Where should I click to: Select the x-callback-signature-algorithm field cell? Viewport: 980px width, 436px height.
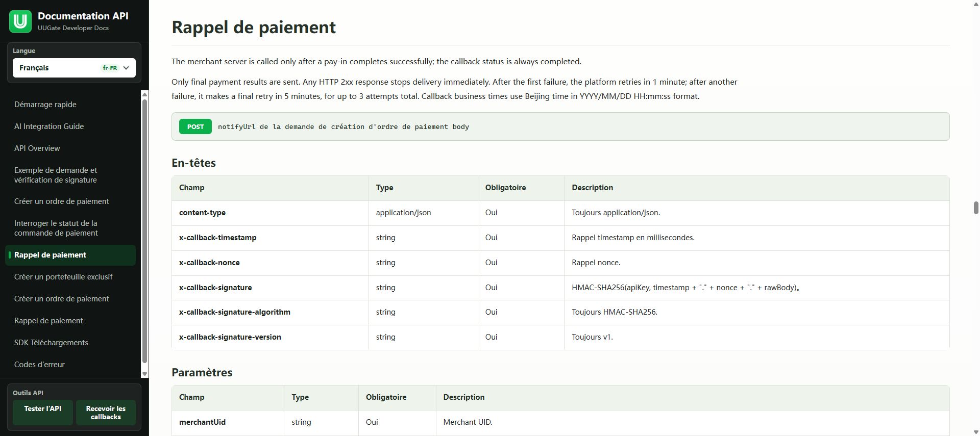271,312
